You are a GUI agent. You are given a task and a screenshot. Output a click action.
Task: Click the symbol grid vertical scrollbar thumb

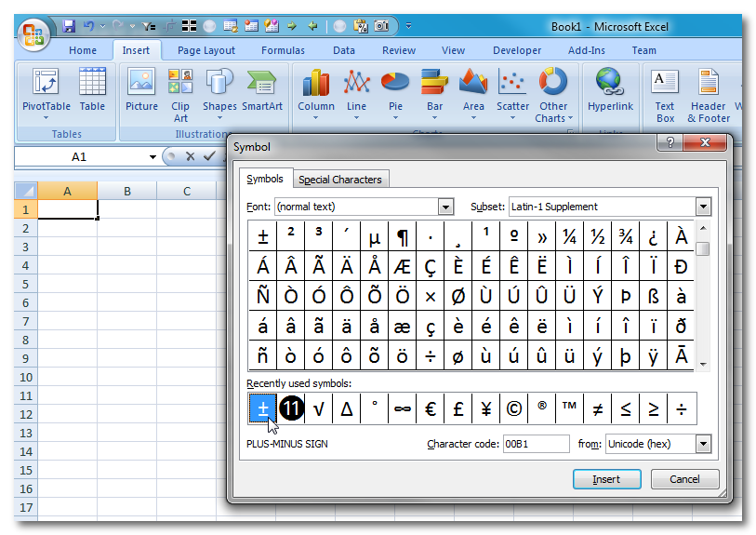(704, 248)
